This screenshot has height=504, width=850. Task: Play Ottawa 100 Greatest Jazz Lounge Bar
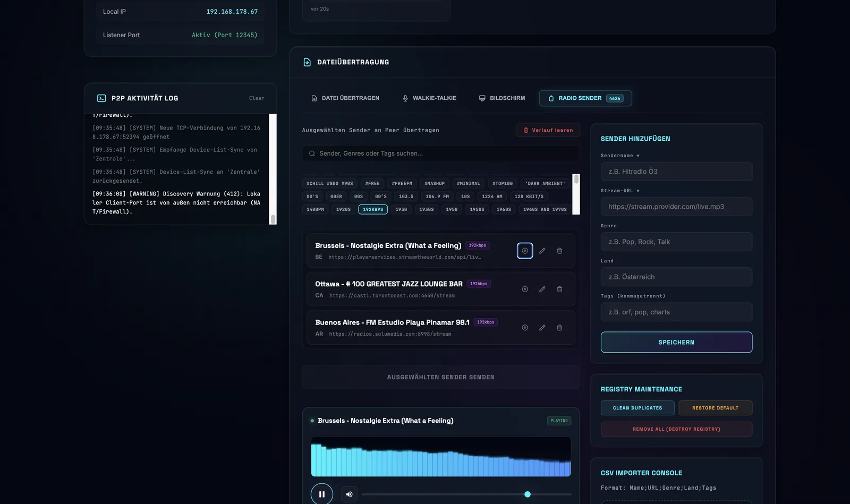click(525, 289)
